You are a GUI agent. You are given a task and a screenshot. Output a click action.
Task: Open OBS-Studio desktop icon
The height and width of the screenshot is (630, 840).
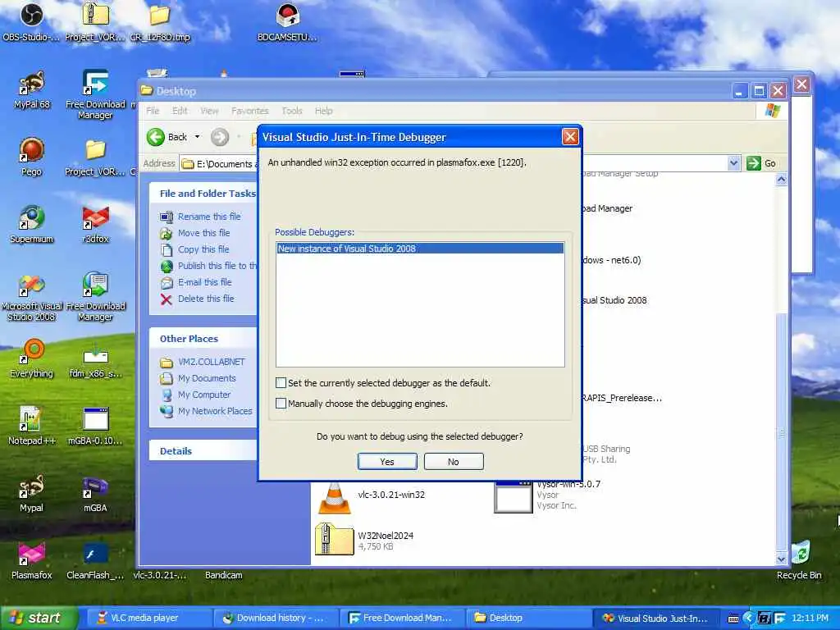coord(31,22)
